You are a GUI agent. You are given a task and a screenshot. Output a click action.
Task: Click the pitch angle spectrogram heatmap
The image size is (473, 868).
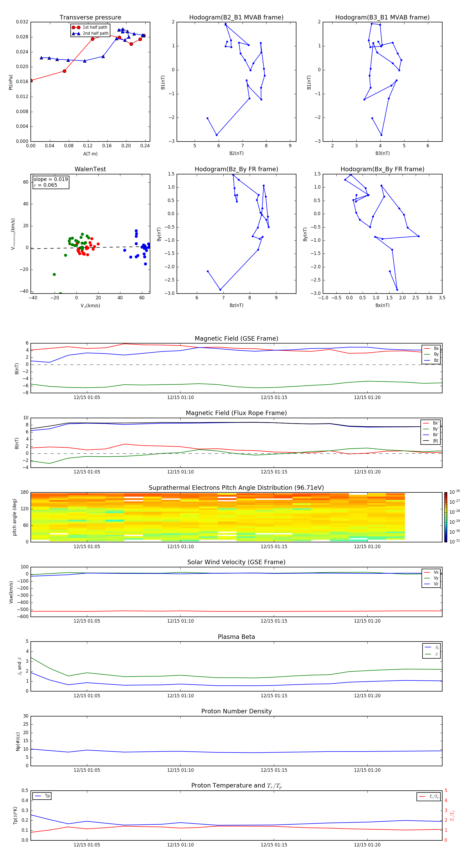pos(218,517)
